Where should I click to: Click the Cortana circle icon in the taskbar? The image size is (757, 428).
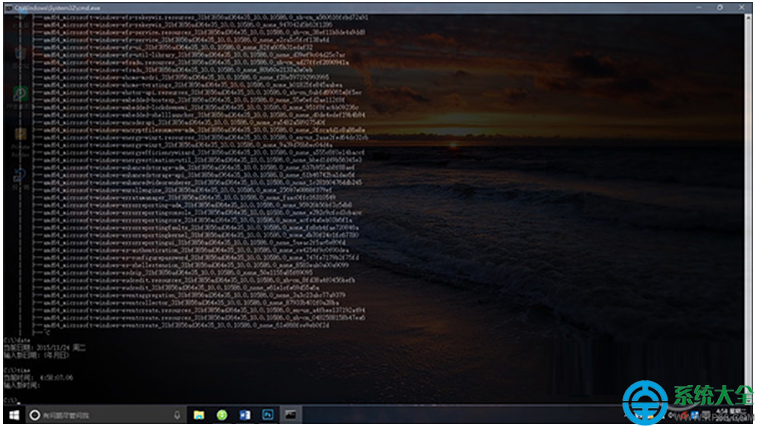tap(35, 413)
